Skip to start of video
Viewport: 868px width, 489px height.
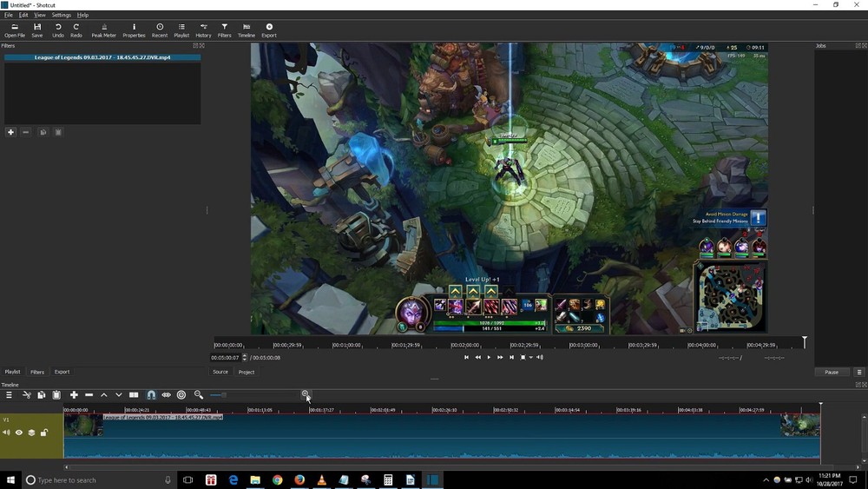pos(466,357)
